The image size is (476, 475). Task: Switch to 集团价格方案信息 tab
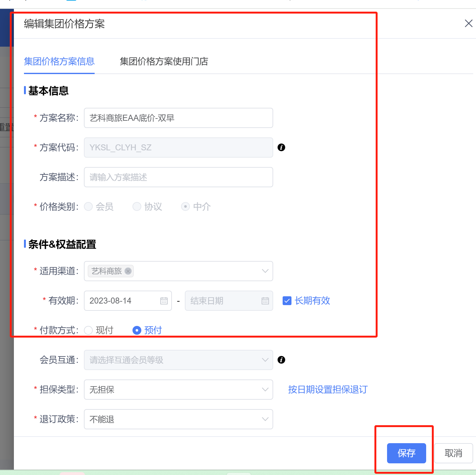click(x=59, y=61)
